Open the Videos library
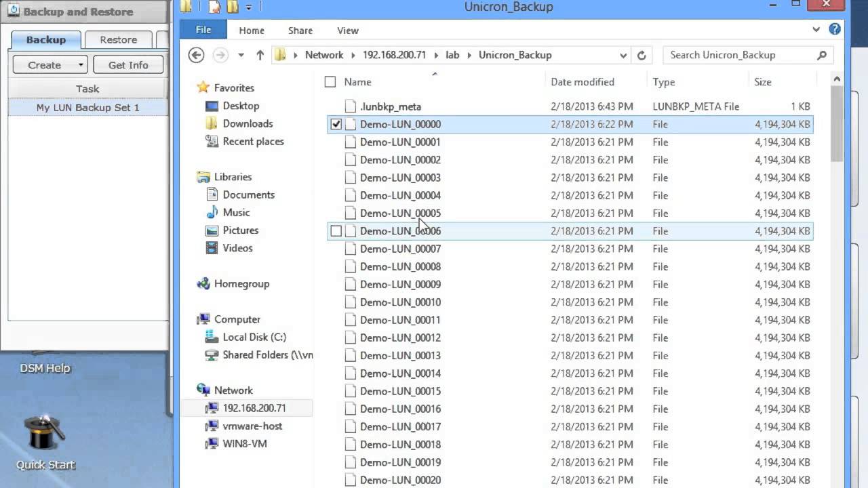 point(237,248)
